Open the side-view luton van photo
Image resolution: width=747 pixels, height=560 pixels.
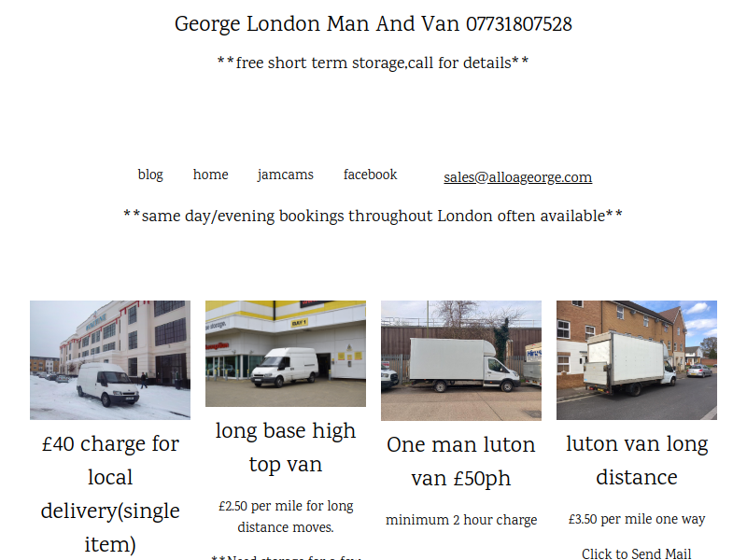461,360
